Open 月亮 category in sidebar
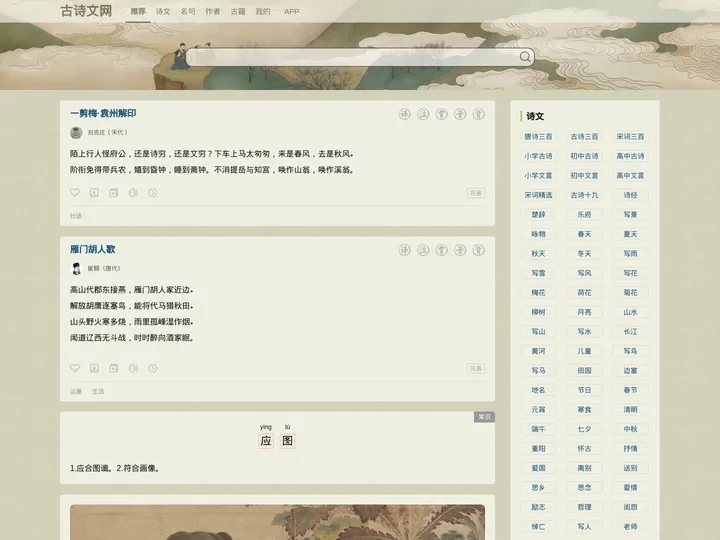This screenshot has height=540, width=720. pos(584,312)
